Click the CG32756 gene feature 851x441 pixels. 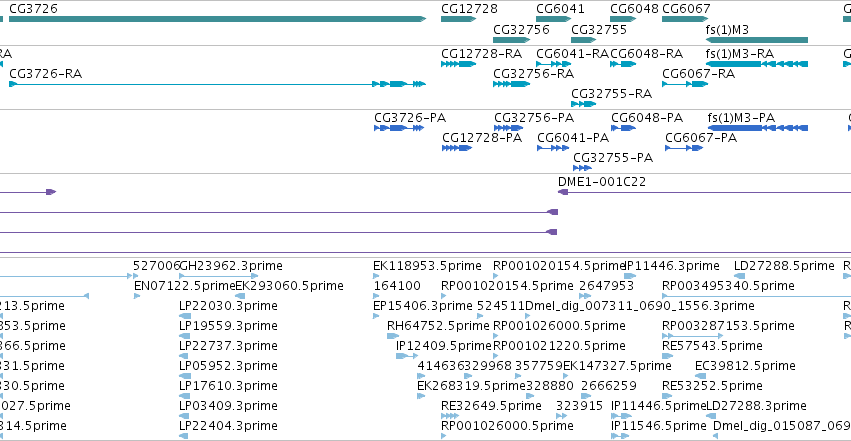tap(512, 40)
